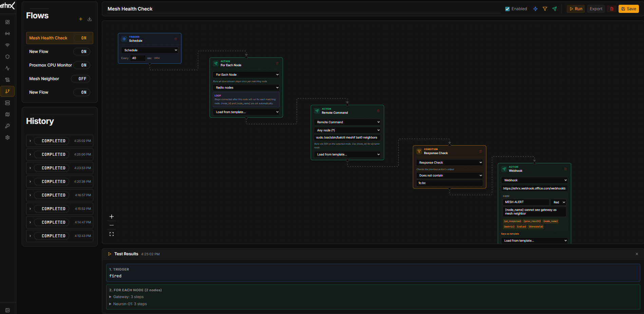The image size is (644, 314).
Task: Delete the For Each Node action node
Action: [x=277, y=63]
